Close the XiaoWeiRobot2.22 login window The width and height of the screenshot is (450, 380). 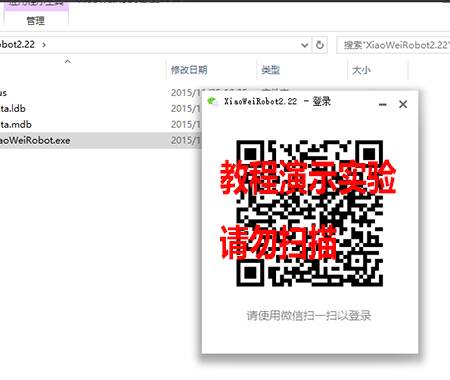[403, 104]
